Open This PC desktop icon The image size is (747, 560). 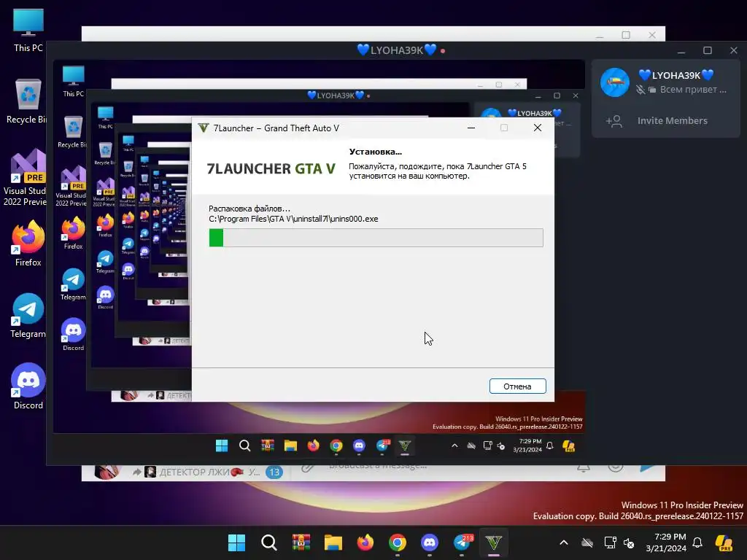pyautogui.click(x=28, y=31)
